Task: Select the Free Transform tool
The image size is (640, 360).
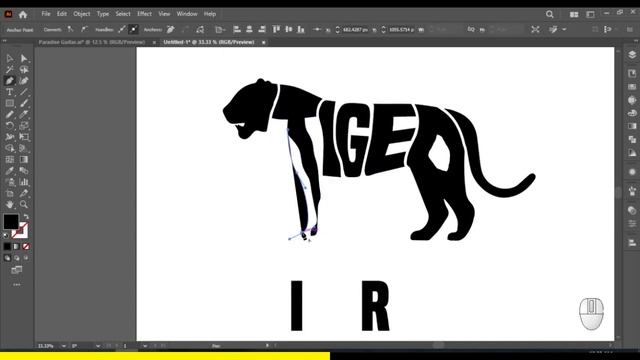Action: [24, 137]
